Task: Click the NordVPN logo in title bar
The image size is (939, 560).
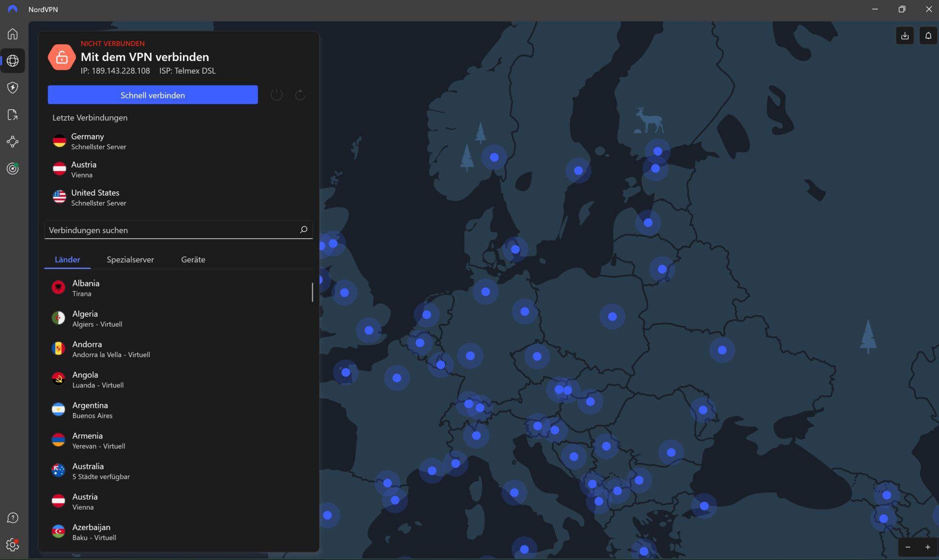Action: (x=12, y=9)
